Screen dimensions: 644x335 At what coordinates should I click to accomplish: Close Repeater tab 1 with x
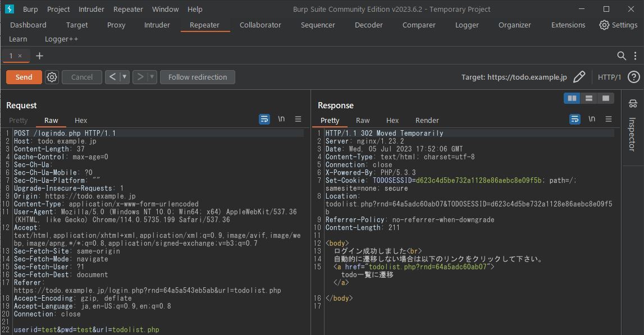click(20, 56)
